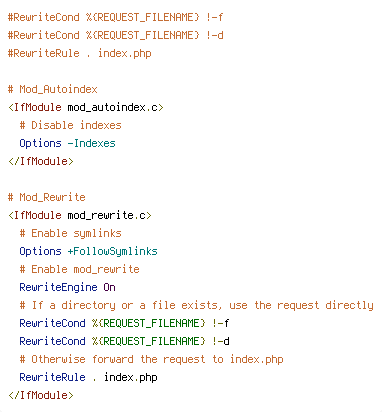Screen dimensions: 382x412
Task: Click the first closing </IfModule> tag
Action: pyautogui.click(x=41, y=161)
